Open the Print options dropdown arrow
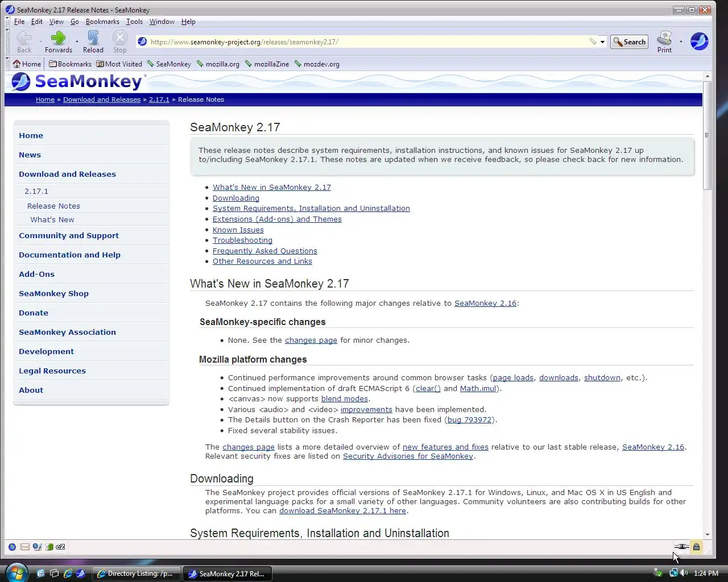Screen dimensions: 728x582 [x=681, y=41]
